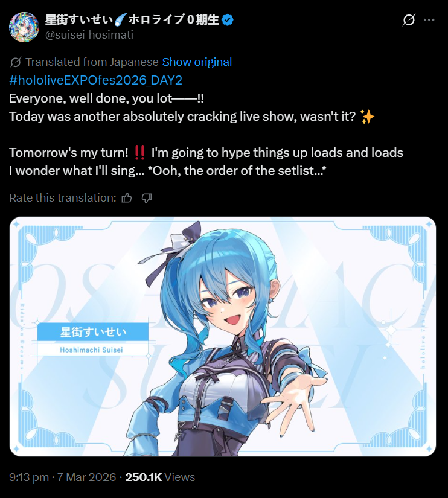This screenshot has width=448, height=498.
Task: Click the 'Translated from Japanese' label
Action: (92, 62)
